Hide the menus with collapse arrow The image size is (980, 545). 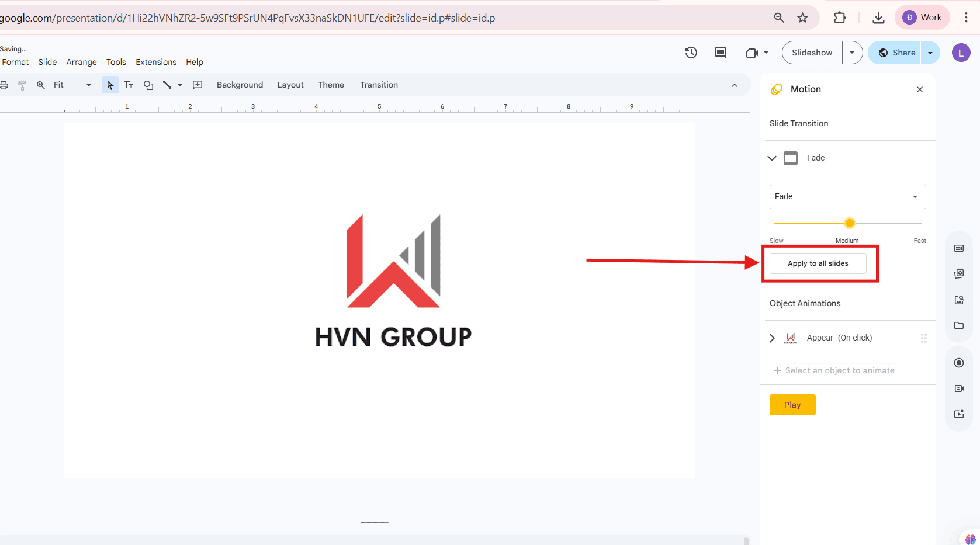pyautogui.click(x=734, y=85)
